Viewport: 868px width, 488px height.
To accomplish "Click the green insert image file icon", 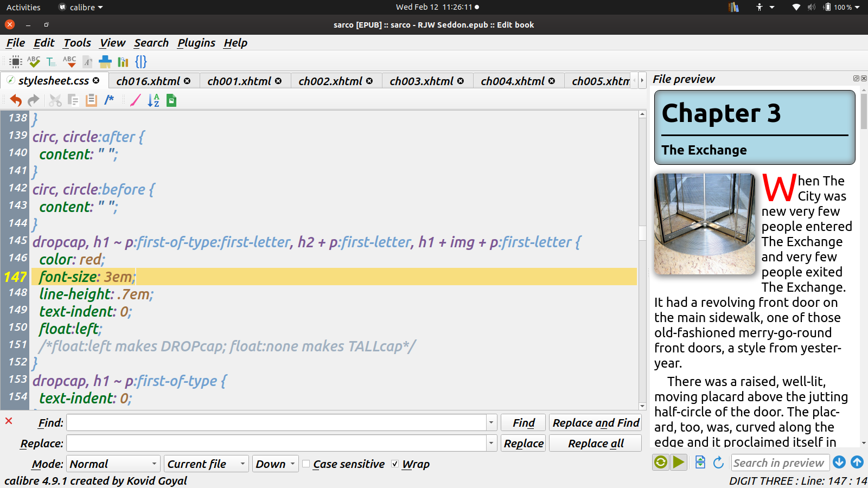I will [171, 100].
